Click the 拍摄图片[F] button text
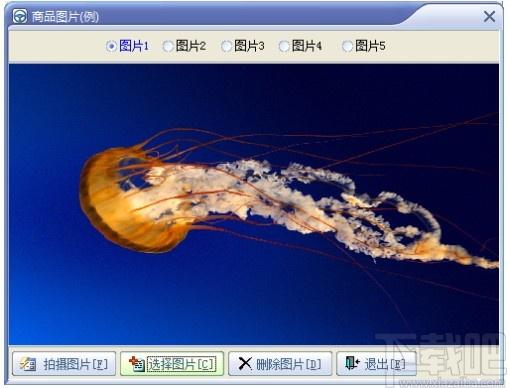This screenshot has width=509, height=388. pos(76,364)
